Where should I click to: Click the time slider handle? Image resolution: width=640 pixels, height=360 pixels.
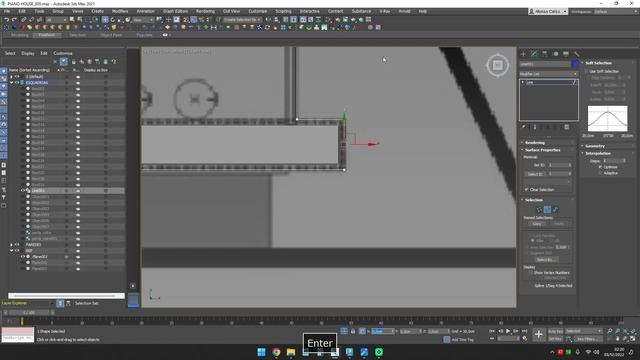28,313
